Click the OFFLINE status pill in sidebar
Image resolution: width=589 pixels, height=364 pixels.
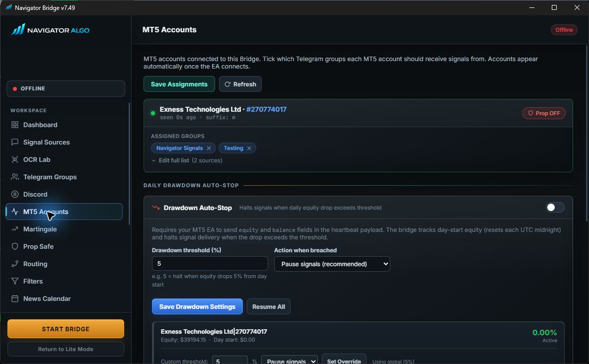coord(66,88)
